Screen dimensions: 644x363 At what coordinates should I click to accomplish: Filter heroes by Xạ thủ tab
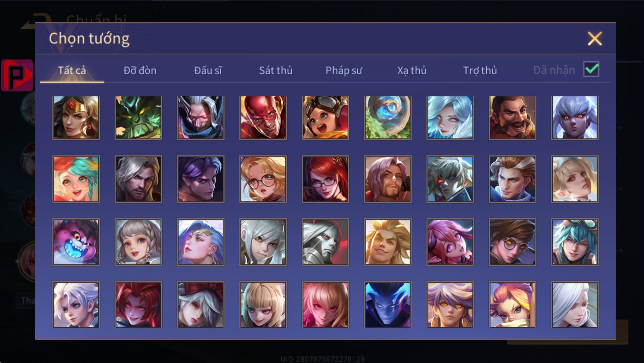pyautogui.click(x=412, y=71)
